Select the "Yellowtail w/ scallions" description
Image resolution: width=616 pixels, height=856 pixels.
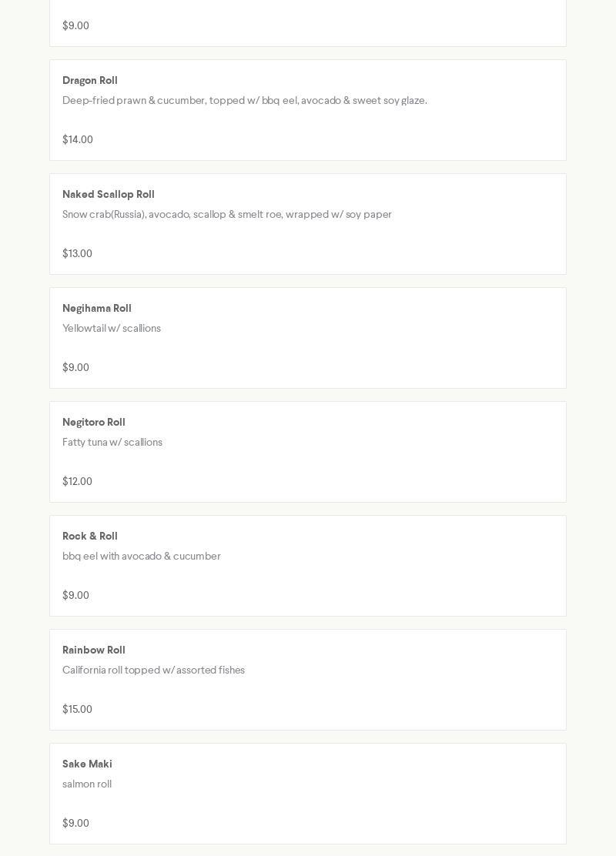(x=112, y=329)
